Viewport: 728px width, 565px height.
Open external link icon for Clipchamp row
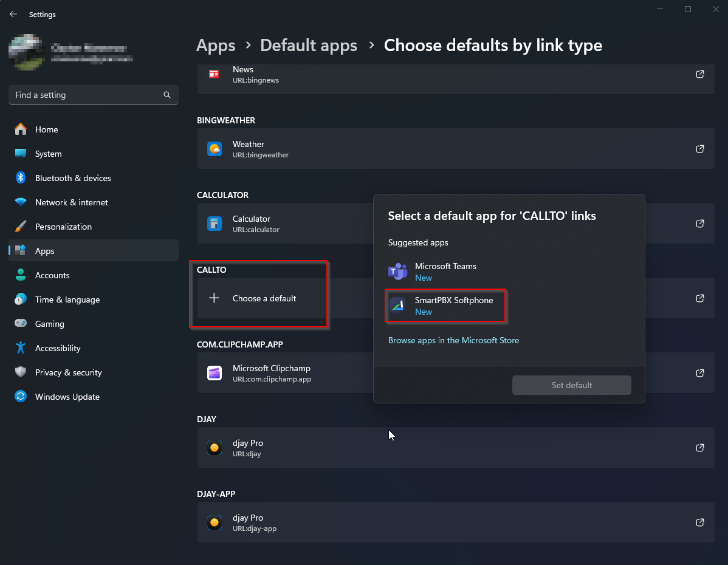[x=699, y=373]
